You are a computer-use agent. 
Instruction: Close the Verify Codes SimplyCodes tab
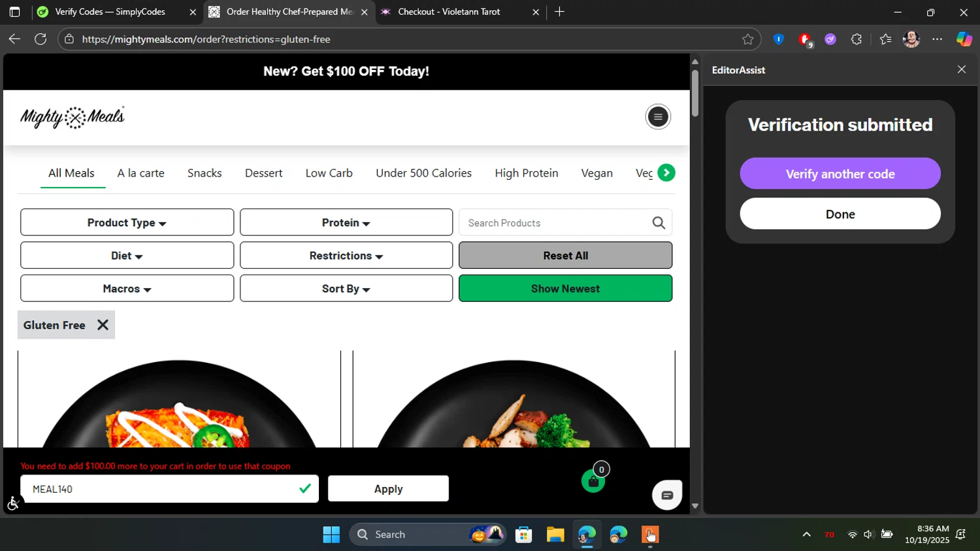click(193, 12)
